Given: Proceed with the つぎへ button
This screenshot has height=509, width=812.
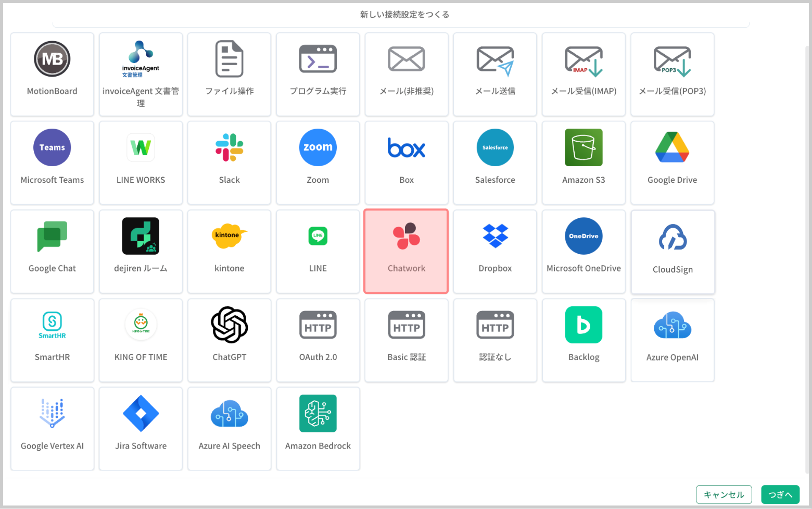Looking at the screenshot, I should pos(780,494).
